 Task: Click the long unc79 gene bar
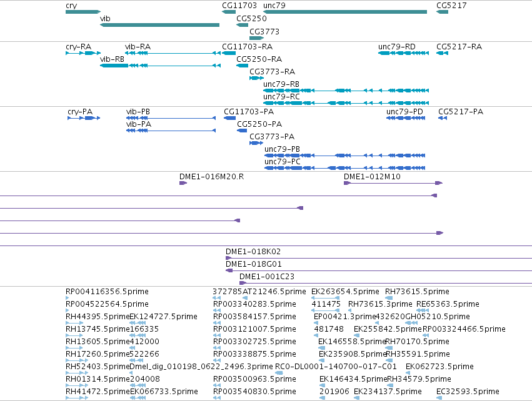coord(345,12)
